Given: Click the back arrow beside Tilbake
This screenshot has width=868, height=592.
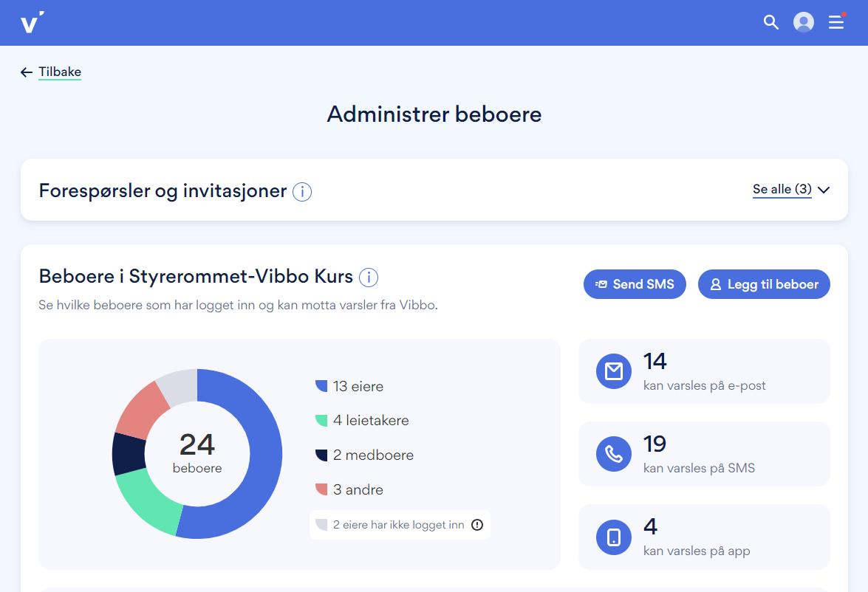Looking at the screenshot, I should point(27,72).
